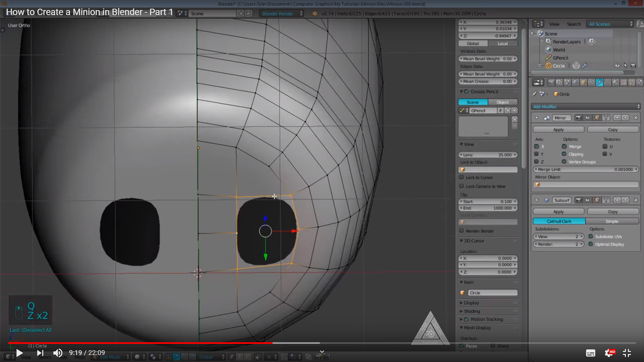Image resolution: width=644 pixels, height=362 pixels.
Task: Collapse the Subsurf modifier panel triangle
Action: [537, 200]
